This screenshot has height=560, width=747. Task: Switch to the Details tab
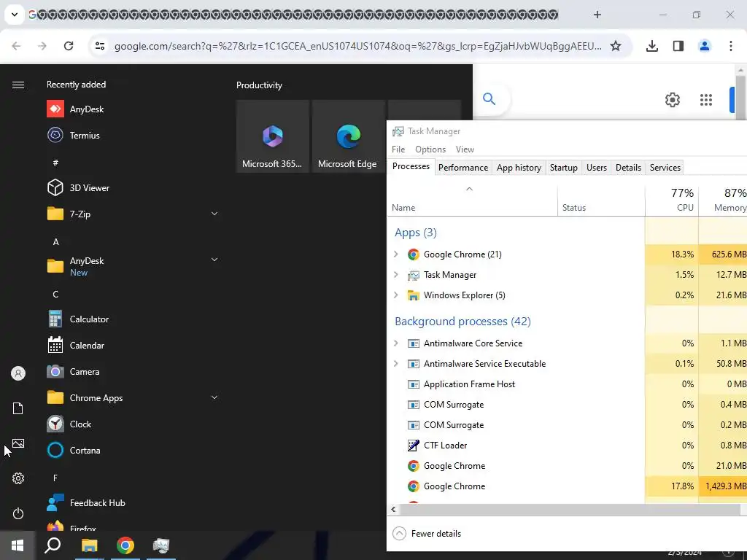tap(628, 168)
